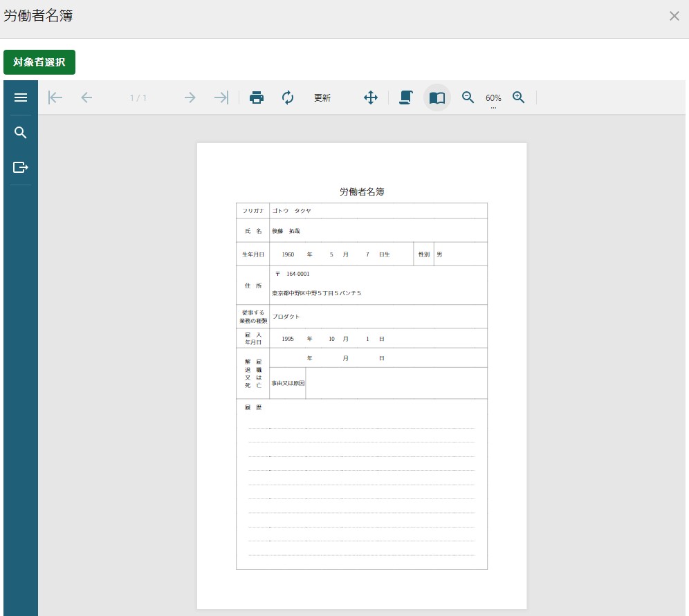Go to first page arrow
The image size is (689, 616).
pos(55,97)
